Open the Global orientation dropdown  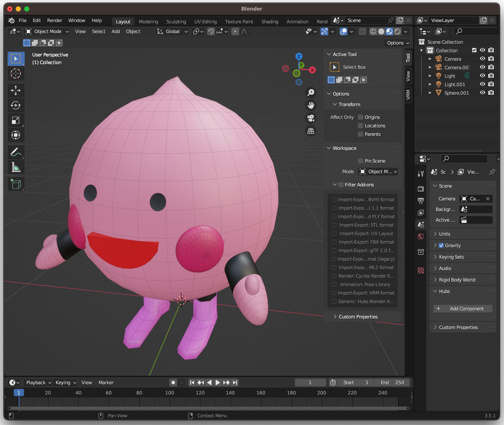point(172,31)
